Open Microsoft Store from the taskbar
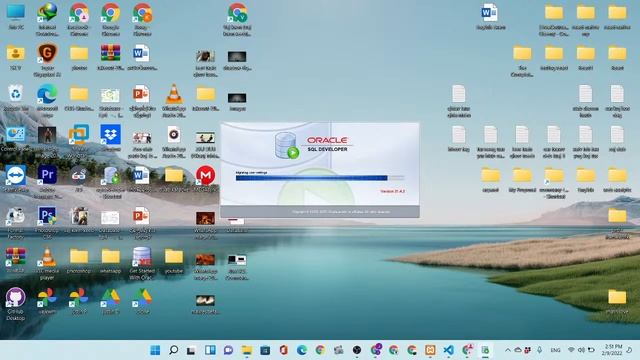Screen dimensions: 640x360 265,350
